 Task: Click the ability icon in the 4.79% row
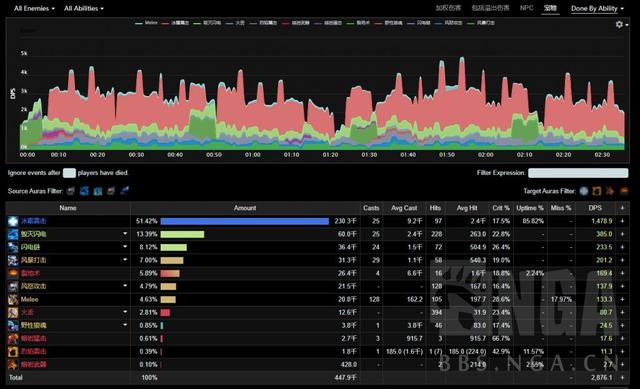13,286
